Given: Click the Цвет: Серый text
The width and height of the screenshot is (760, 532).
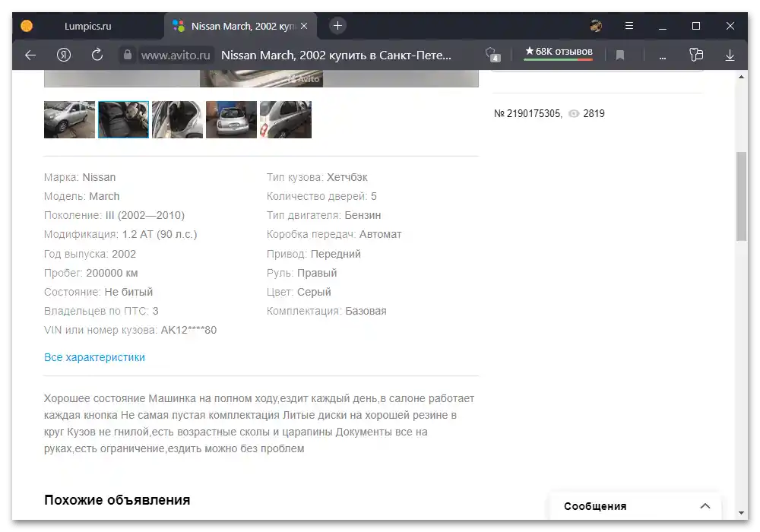Looking at the screenshot, I should [299, 292].
